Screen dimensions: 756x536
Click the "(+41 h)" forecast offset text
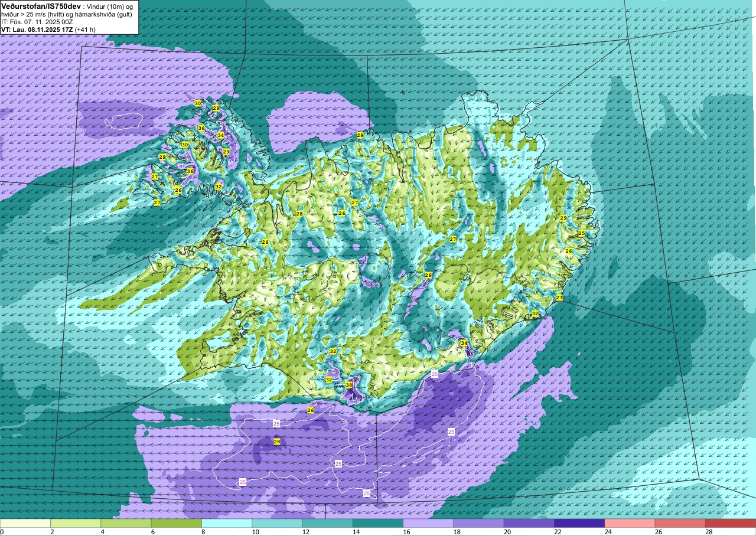click(85, 29)
